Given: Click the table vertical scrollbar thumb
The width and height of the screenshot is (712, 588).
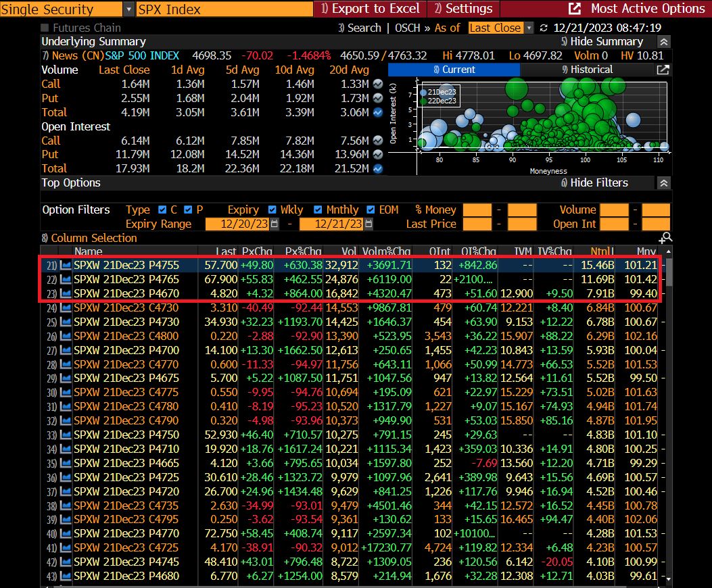Looking at the screenshot, I should (669, 272).
